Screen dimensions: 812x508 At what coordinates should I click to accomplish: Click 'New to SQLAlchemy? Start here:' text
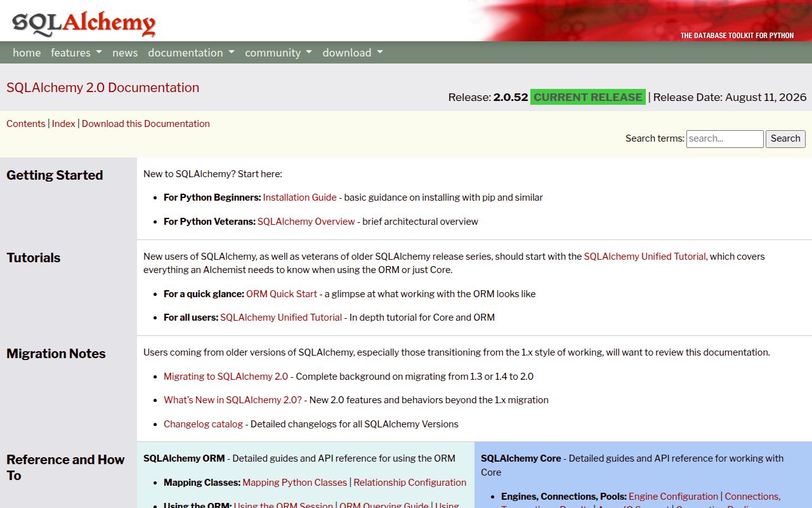pos(213,174)
